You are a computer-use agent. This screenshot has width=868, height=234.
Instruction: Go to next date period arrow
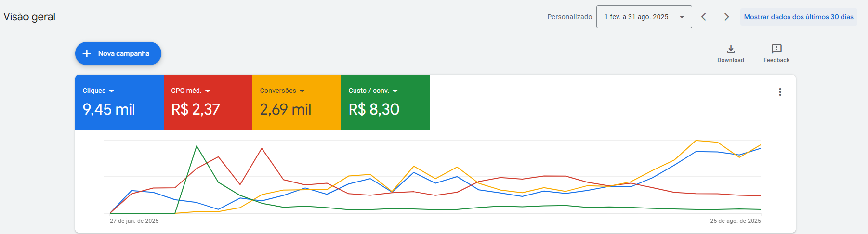tap(726, 17)
